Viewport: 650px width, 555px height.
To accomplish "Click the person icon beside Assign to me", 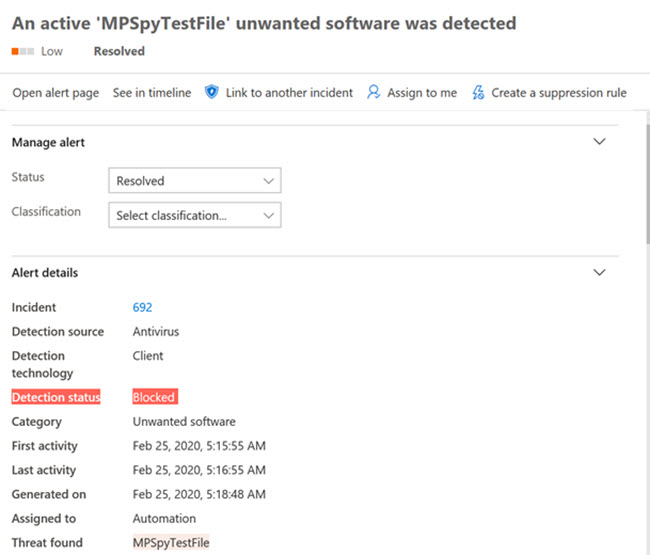I will 373,92.
